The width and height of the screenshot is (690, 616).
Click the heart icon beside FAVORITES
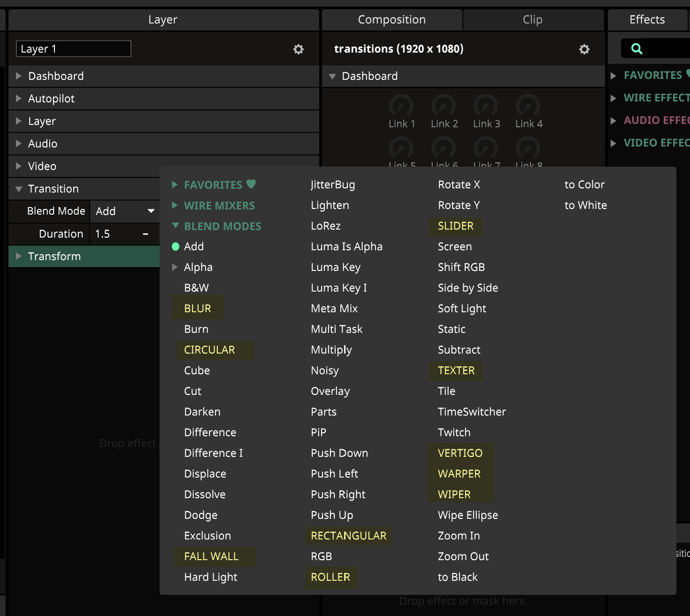(x=251, y=184)
